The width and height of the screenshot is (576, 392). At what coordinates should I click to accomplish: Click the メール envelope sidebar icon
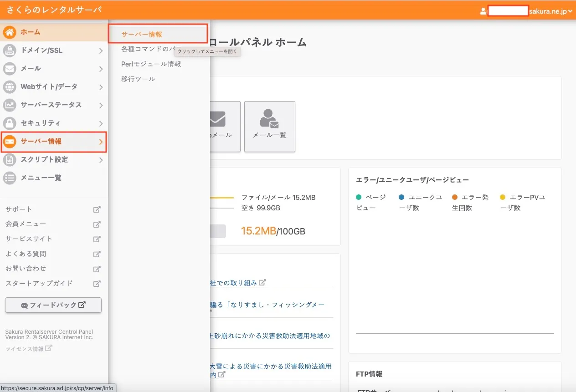10,69
